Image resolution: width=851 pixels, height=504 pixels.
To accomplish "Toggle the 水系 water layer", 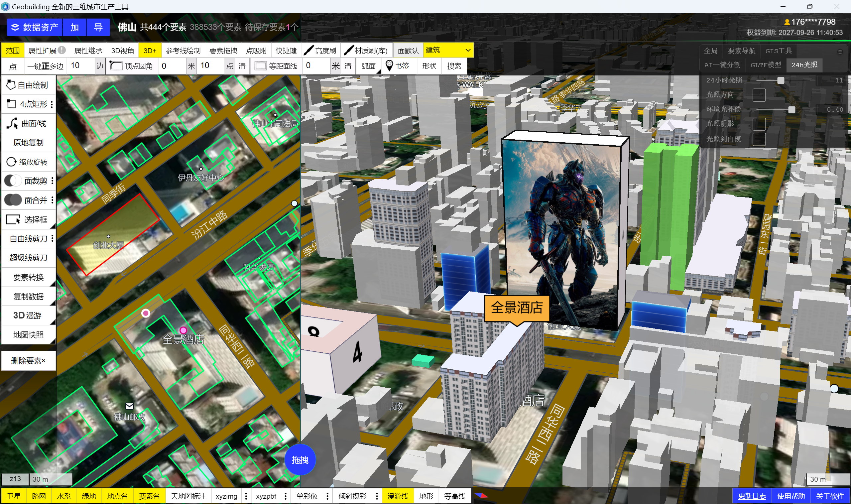I will pos(64,496).
